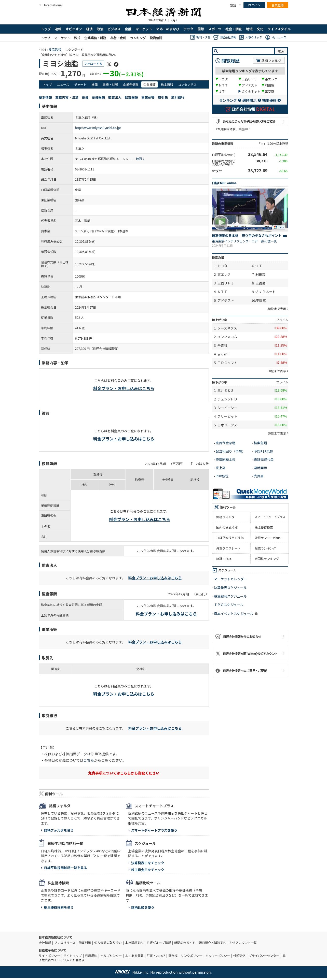The width and height of the screenshot is (327, 980).
Task: Open プライバシーセンター footer link
Action: [x=264, y=955]
